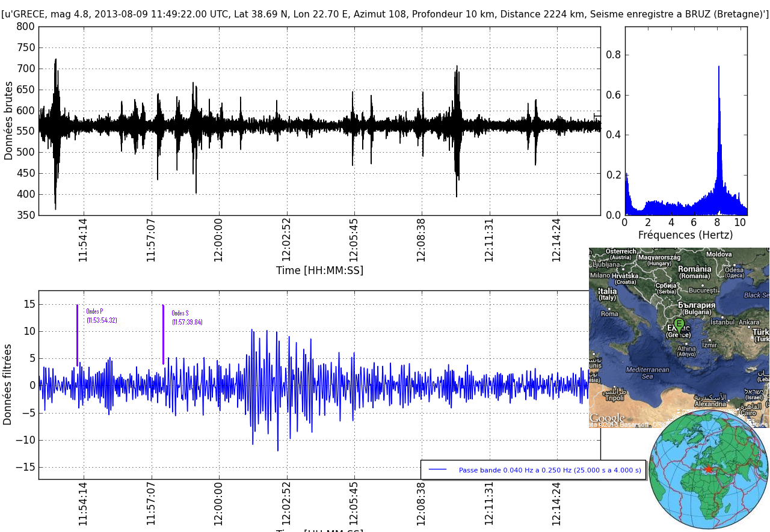
Task: Click the purple Ondes P marker line
Action: pyautogui.click(x=78, y=334)
